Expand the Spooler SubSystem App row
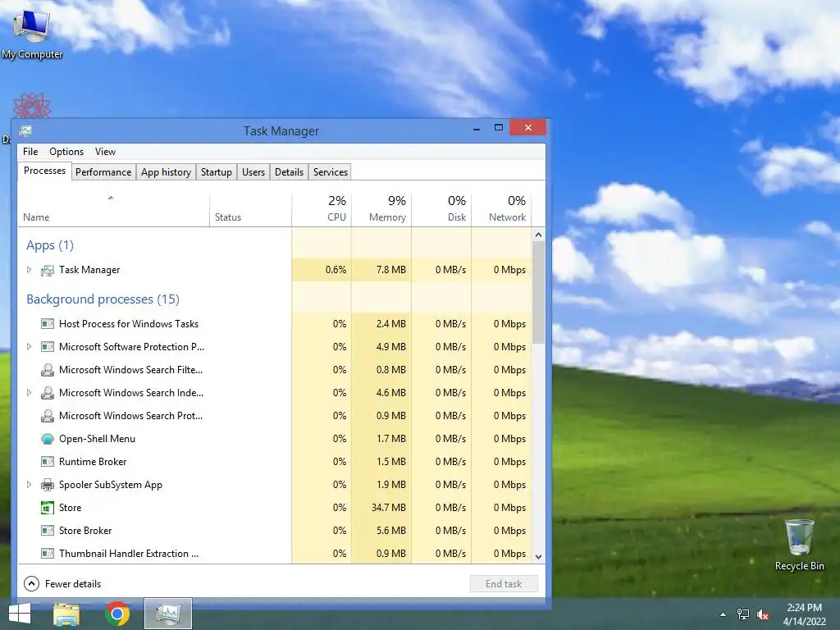Viewport: 840px width, 630px height. pyautogui.click(x=29, y=484)
